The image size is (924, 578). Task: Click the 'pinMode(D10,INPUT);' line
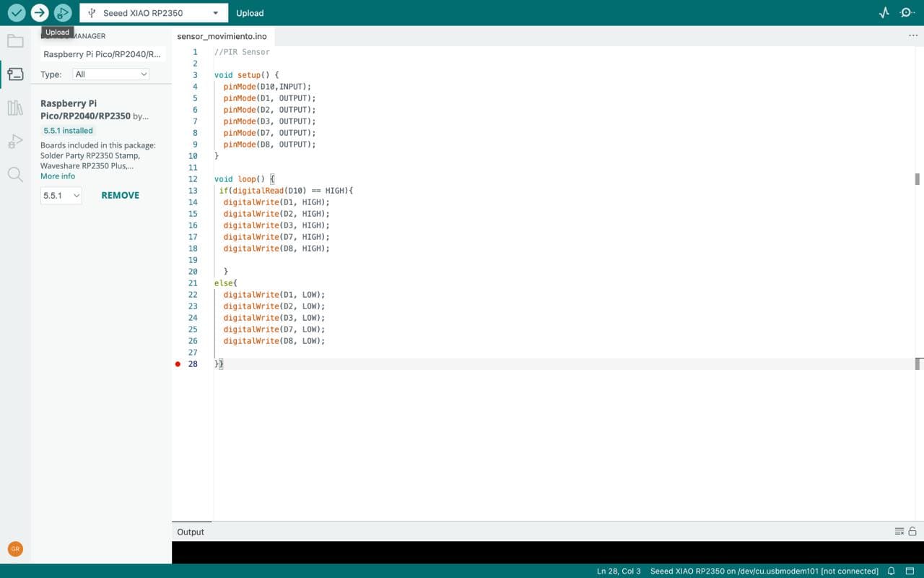267,87
